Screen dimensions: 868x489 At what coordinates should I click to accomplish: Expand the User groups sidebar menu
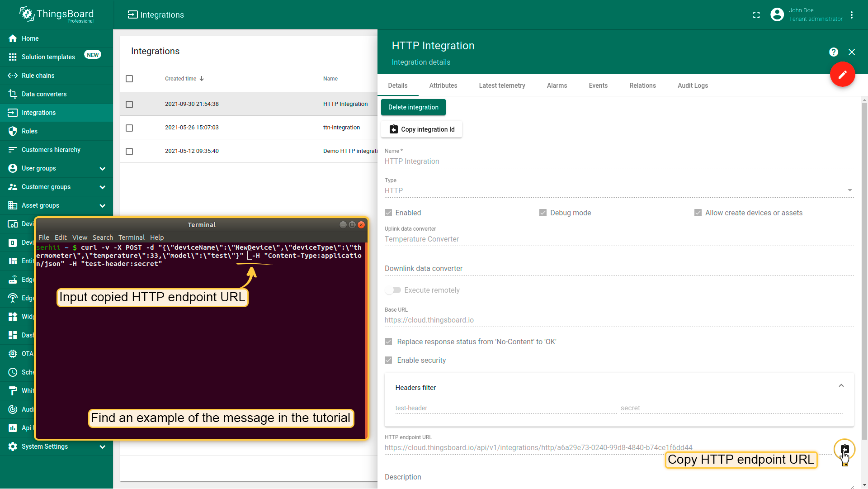pyautogui.click(x=102, y=168)
